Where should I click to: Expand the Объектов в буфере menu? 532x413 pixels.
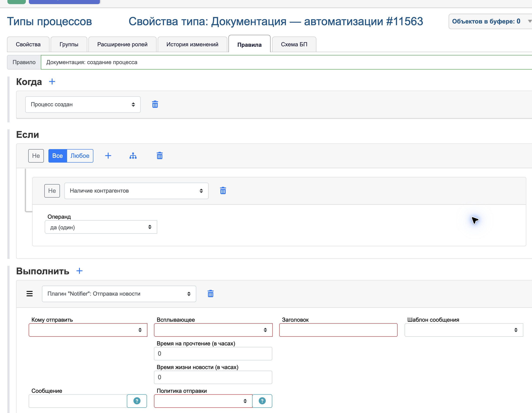(490, 22)
